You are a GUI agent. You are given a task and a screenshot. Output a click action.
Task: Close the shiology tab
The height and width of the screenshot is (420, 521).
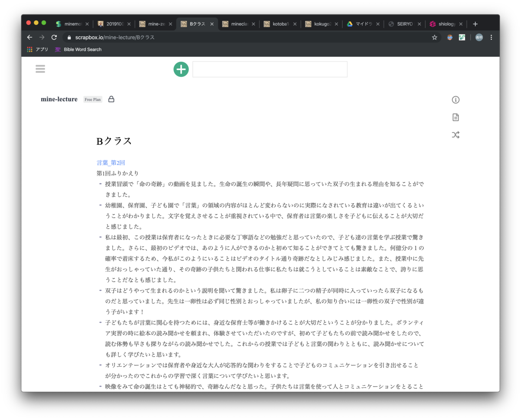point(461,24)
